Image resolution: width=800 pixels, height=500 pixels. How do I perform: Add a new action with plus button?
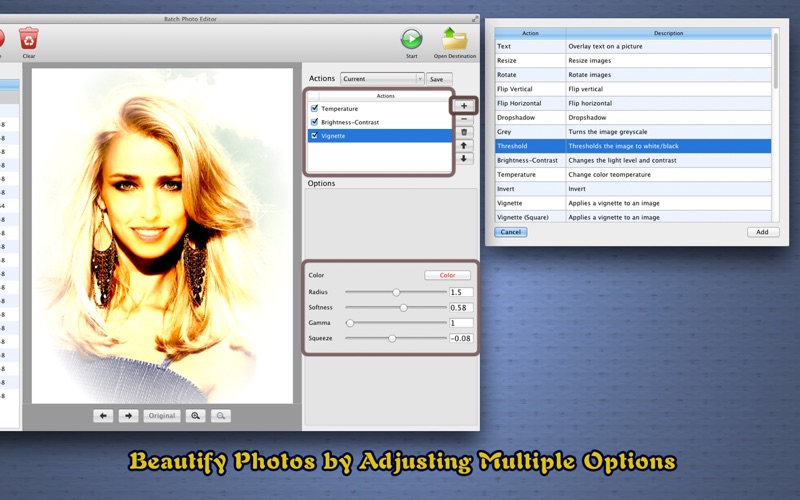464,105
